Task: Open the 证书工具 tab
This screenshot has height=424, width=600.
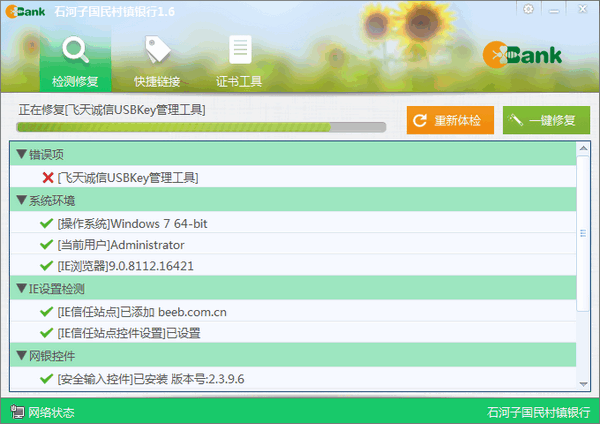Action: (x=239, y=61)
